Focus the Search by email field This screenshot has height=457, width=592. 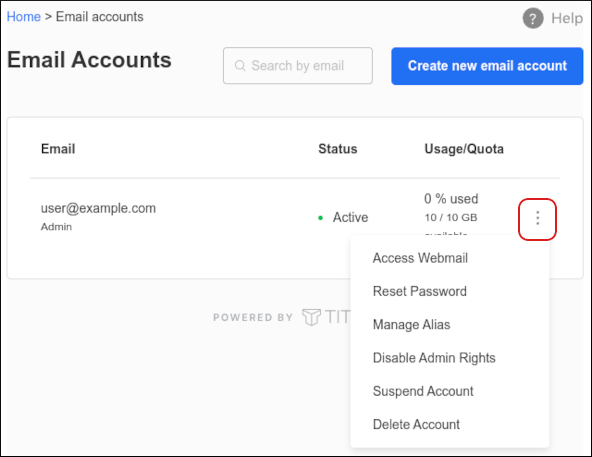(x=298, y=65)
